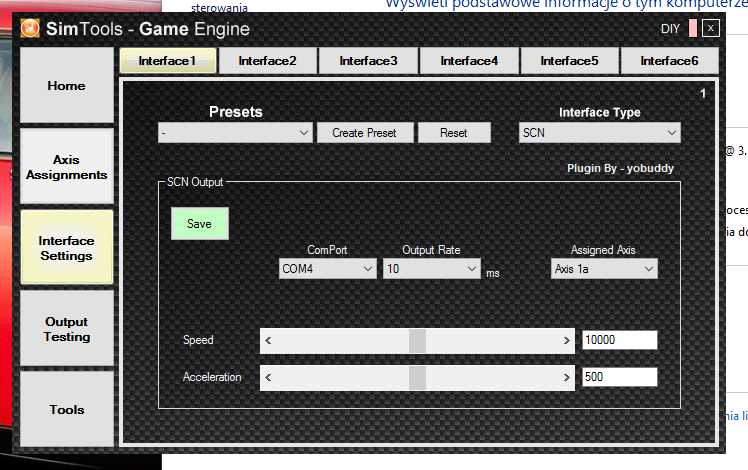This screenshot has width=748, height=470.
Task: Click the pink minimize indicator next to DIY
Action: point(693,28)
